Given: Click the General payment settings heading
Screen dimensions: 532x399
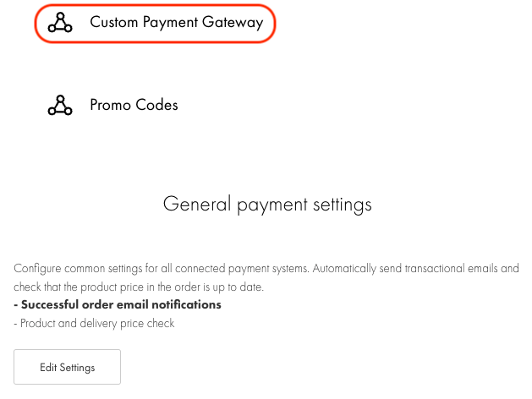Looking at the screenshot, I should pos(266,205).
